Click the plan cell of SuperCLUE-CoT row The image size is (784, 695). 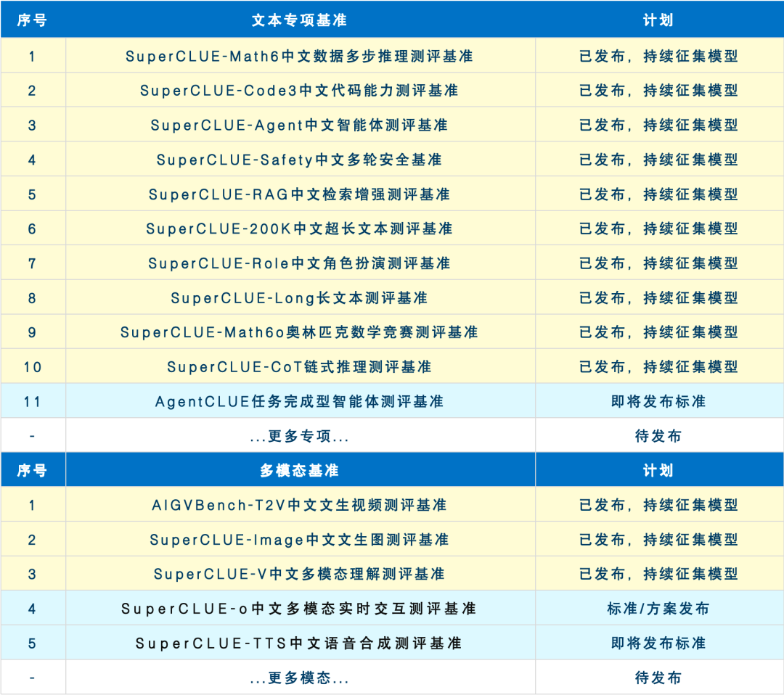[658, 367]
